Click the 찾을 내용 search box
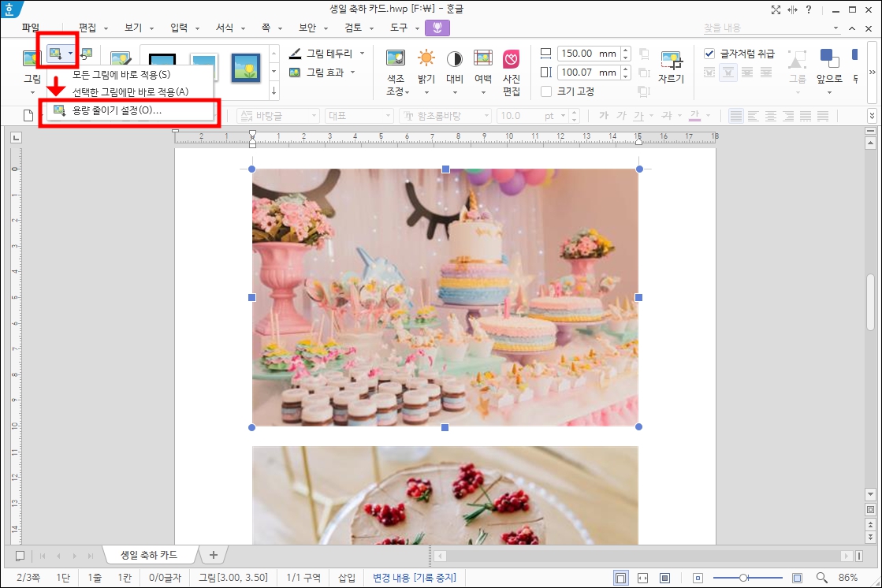Screen dimensions: 882x588 [x=767, y=28]
